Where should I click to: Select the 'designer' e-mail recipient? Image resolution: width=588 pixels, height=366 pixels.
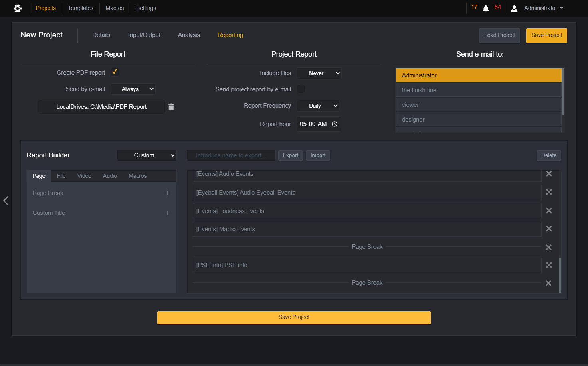tap(479, 120)
